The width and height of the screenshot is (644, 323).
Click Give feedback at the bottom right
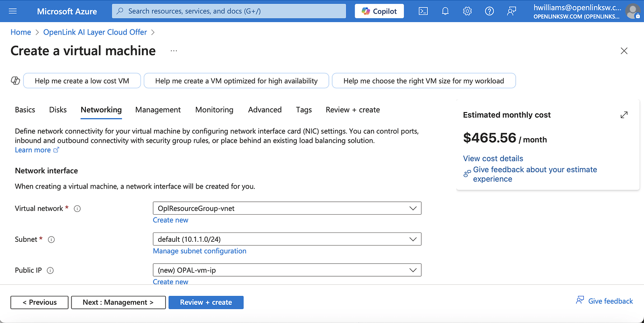605,301
